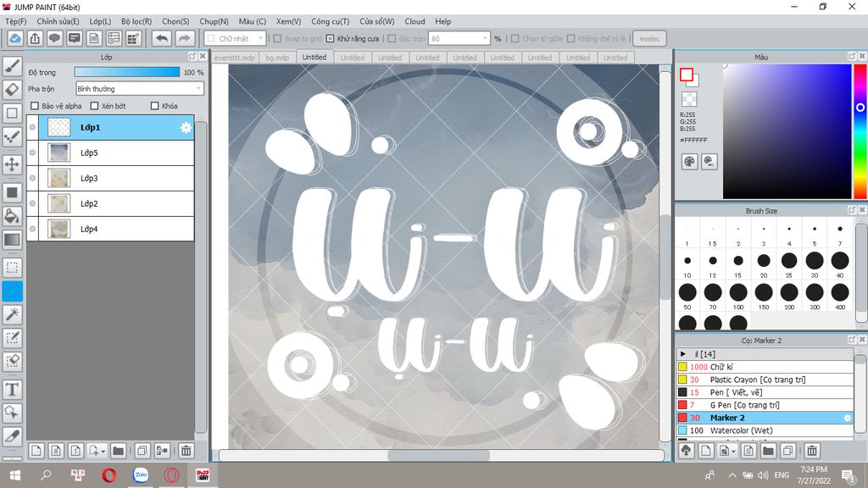Select the Magic Wand tool

point(12,314)
